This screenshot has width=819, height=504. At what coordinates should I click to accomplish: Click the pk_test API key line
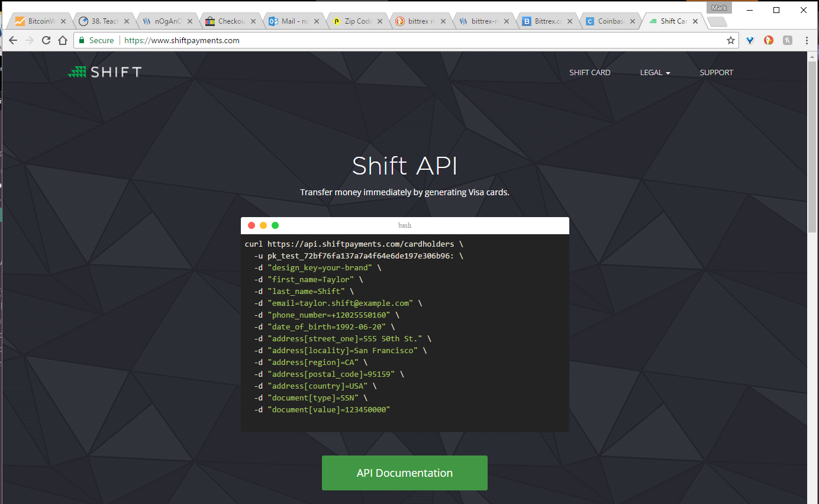[359, 256]
